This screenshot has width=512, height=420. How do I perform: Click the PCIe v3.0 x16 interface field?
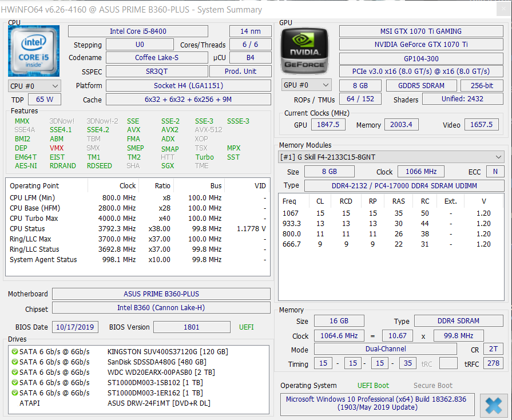[421, 72]
